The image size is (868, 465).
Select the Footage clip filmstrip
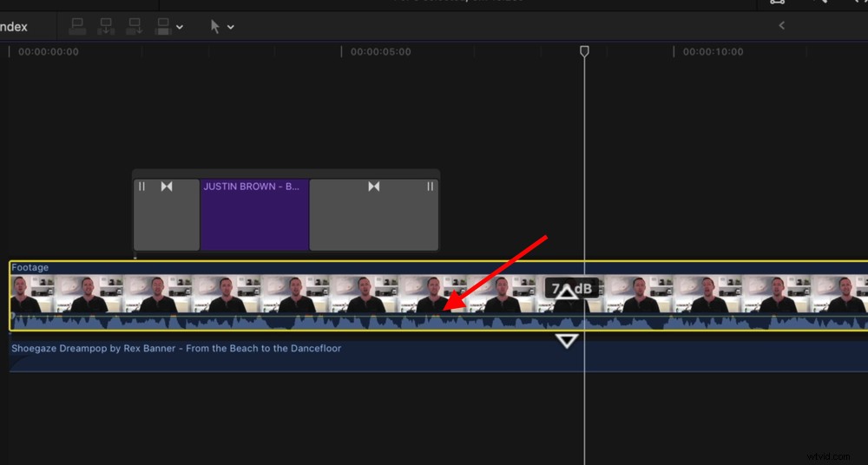pyautogui.click(x=438, y=294)
